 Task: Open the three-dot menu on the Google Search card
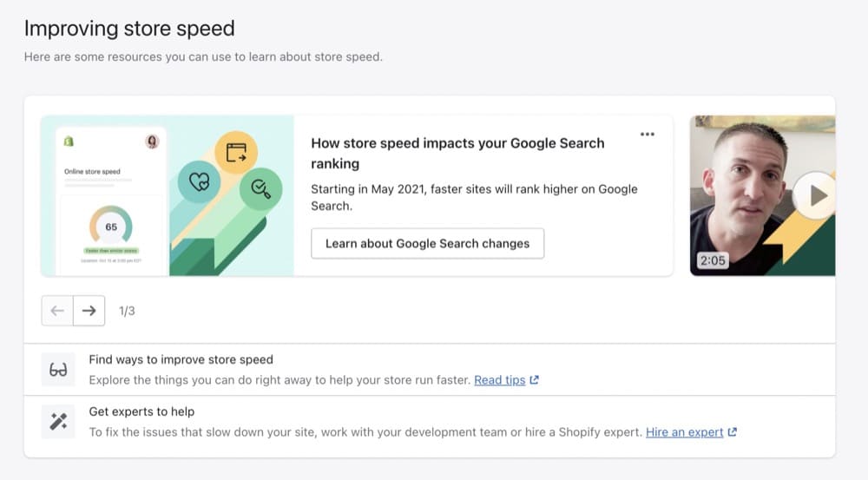pyautogui.click(x=647, y=135)
